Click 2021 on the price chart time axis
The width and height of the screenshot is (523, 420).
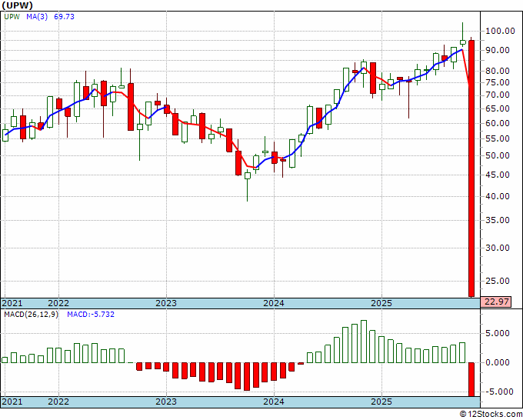pyautogui.click(x=12, y=303)
